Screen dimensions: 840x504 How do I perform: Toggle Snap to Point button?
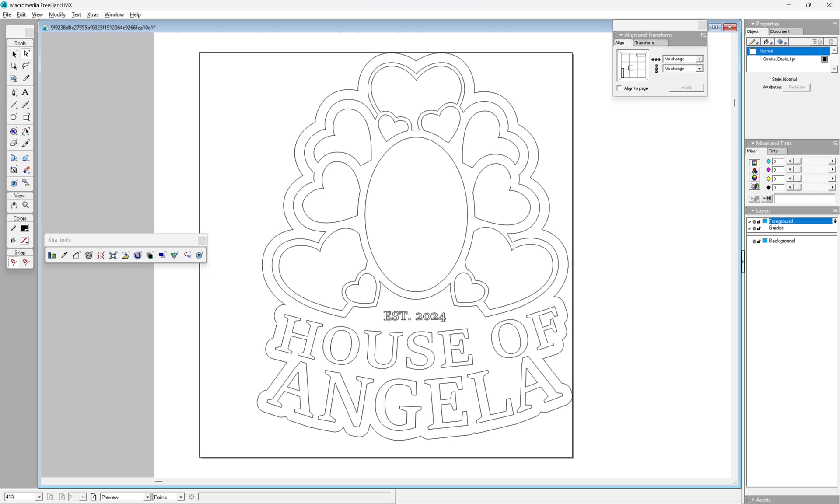click(14, 262)
